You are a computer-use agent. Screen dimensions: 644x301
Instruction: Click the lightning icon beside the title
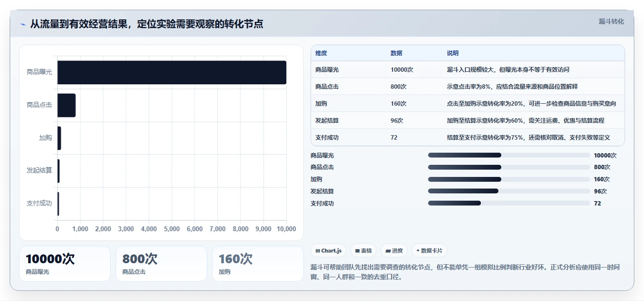click(x=23, y=24)
